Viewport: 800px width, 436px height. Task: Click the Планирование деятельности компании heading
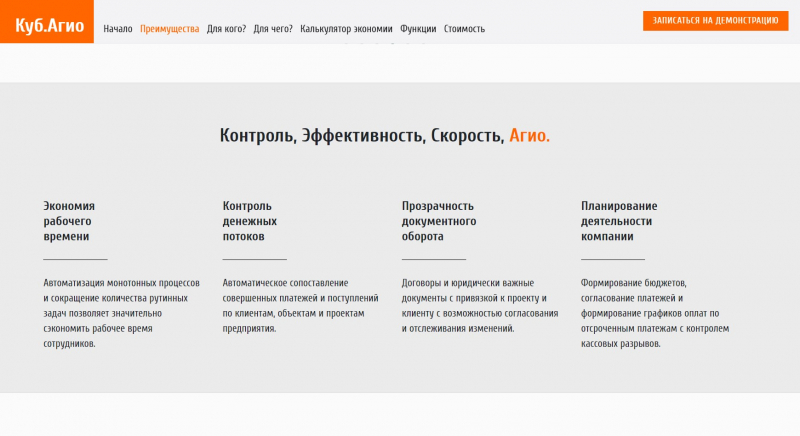point(619,221)
